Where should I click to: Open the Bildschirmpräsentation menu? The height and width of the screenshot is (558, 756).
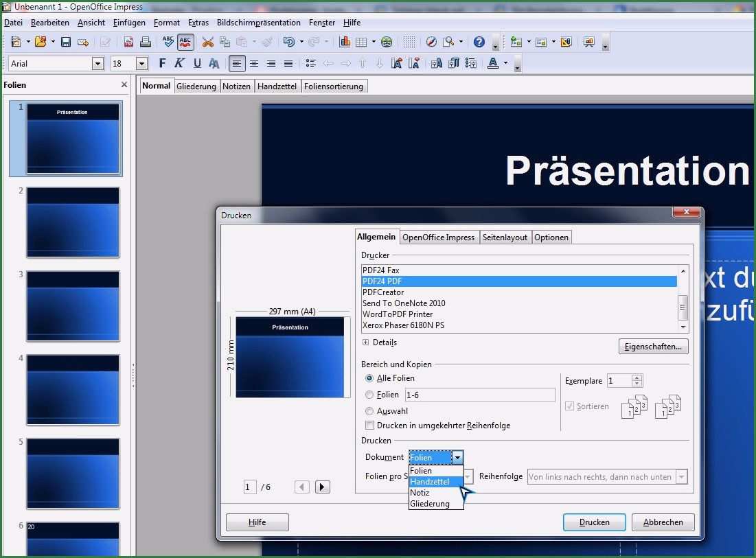coord(258,23)
